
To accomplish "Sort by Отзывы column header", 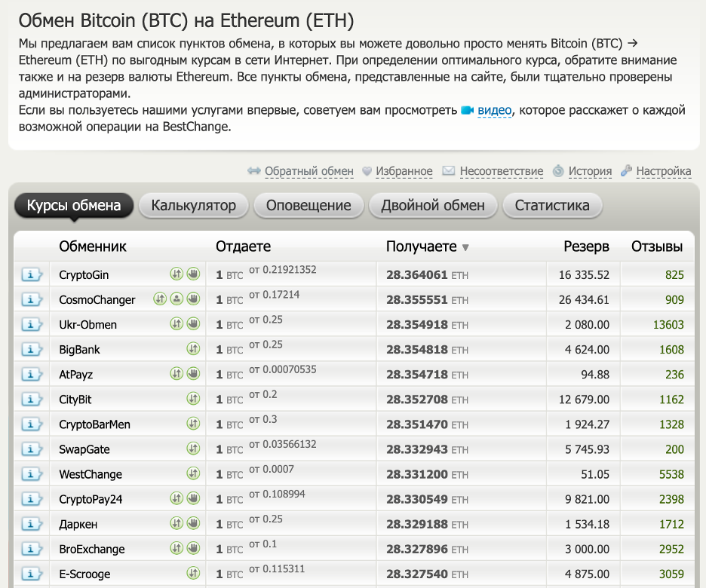I will pos(657,247).
